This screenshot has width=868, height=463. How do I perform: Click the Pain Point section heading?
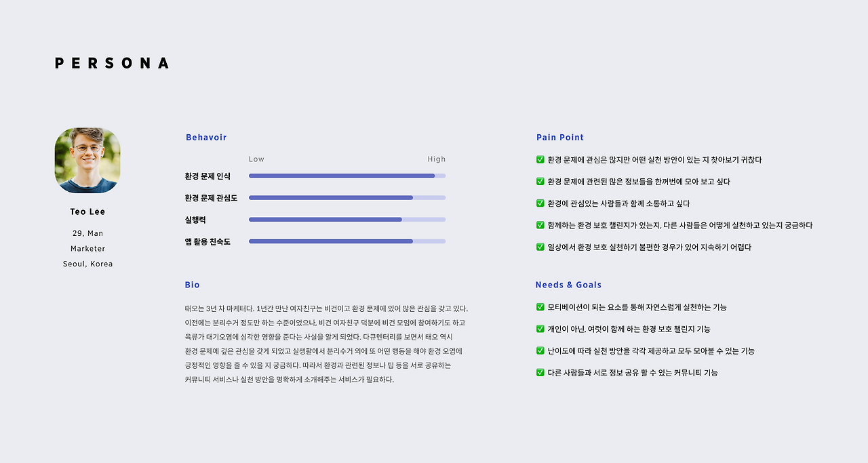click(x=560, y=138)
